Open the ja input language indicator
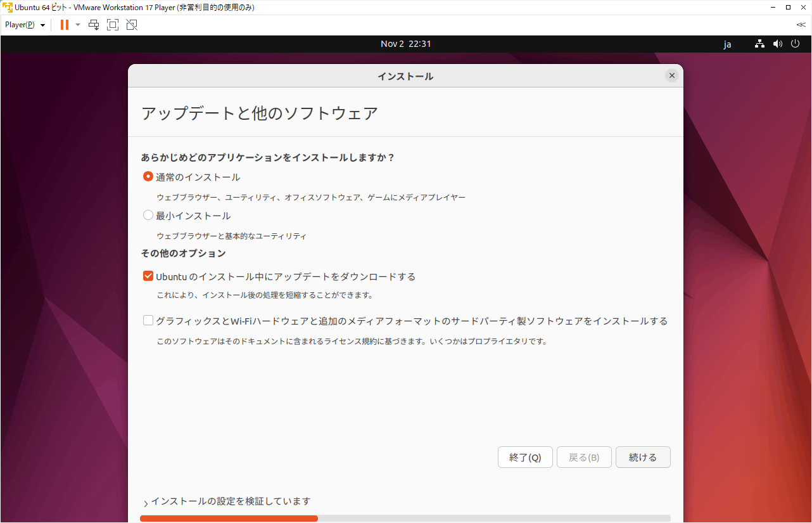The image size is (812, 523). point(728,44)
